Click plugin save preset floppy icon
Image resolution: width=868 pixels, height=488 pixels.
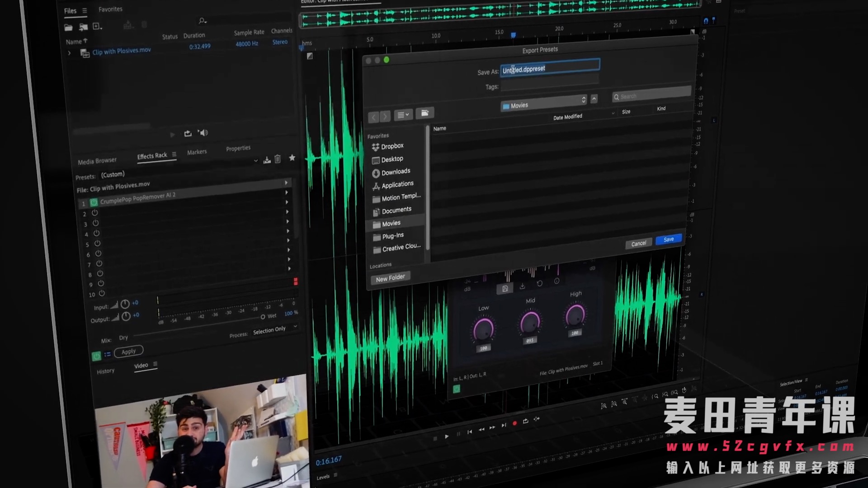505,289
